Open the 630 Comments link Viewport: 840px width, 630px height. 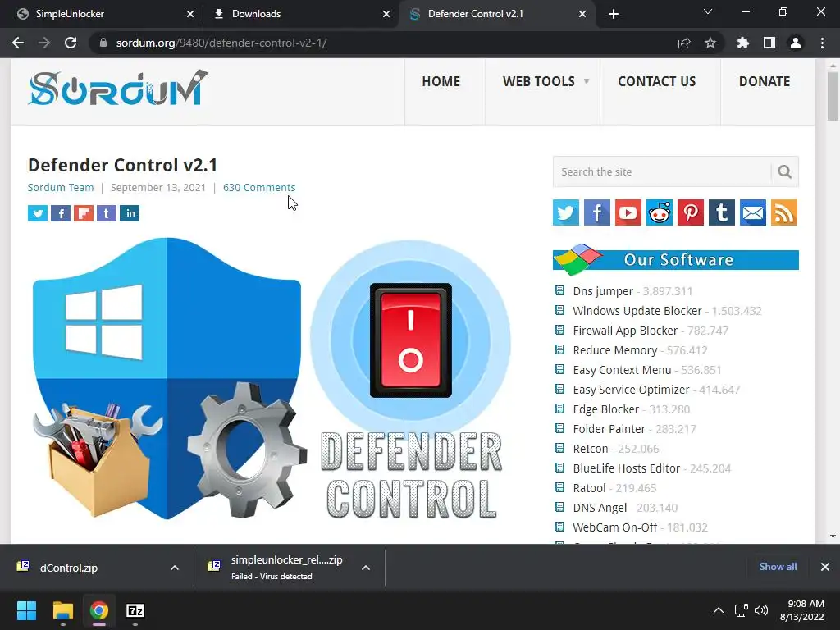(x=259, y=188)
